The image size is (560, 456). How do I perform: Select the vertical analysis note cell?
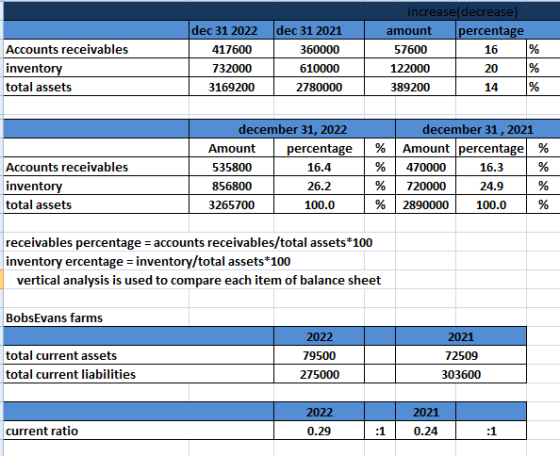pyautogui.click(x=199, y=280)
